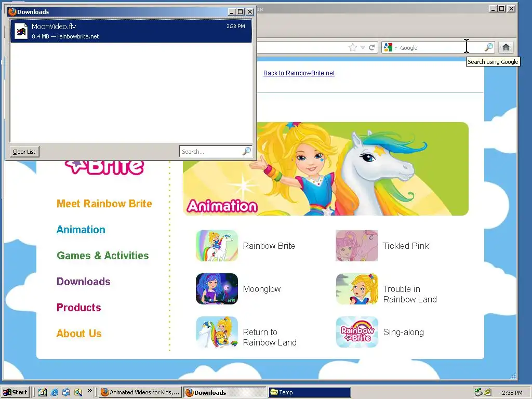Select the MoonVideo.flv file icon
The width and height of the screenshot is (532, 399).
click(x=21, y=31)
